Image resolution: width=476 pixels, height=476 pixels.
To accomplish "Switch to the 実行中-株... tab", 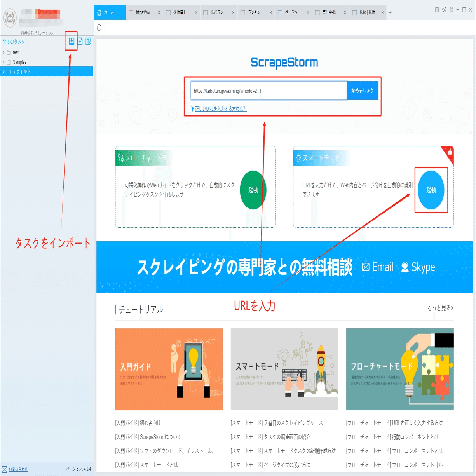I will 331,12.
